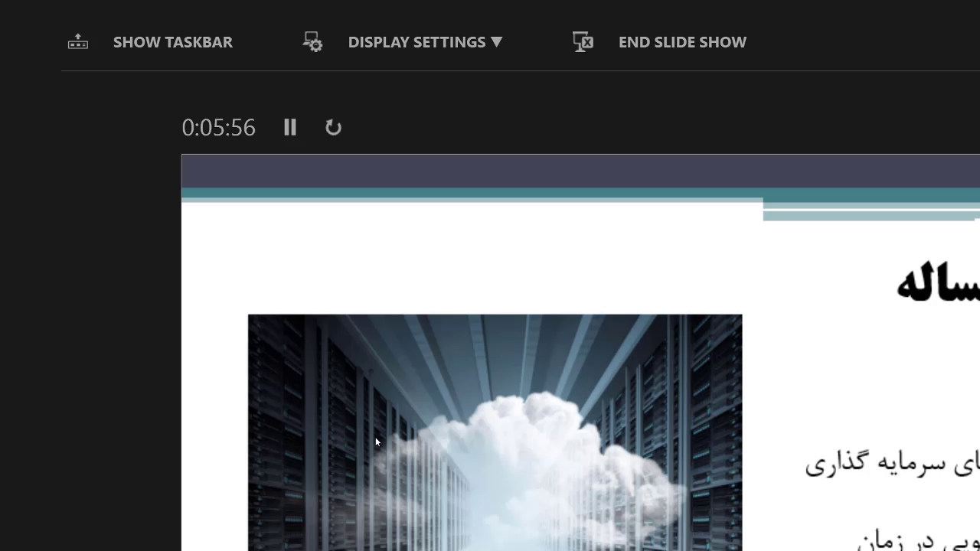Click the bold Persian slide title text

pos(938,283)
